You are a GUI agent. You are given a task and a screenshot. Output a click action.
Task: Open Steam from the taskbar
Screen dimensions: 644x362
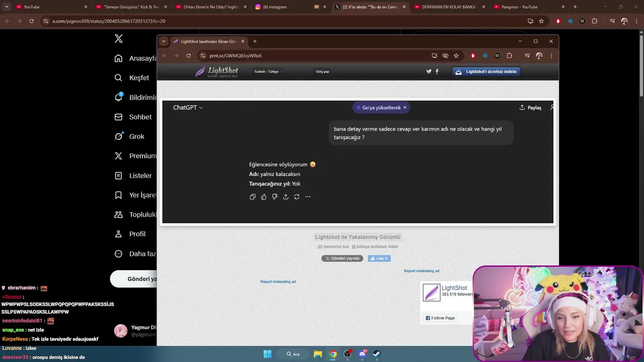377,354
